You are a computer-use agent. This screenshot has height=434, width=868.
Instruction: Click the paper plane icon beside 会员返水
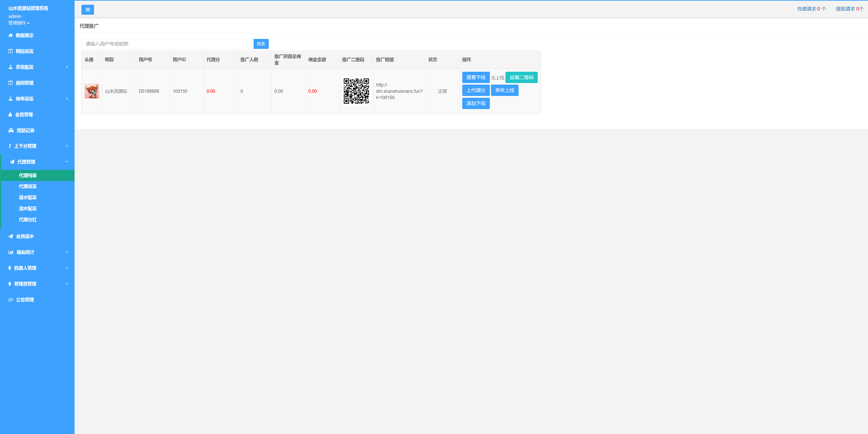[x=11, y=236]
